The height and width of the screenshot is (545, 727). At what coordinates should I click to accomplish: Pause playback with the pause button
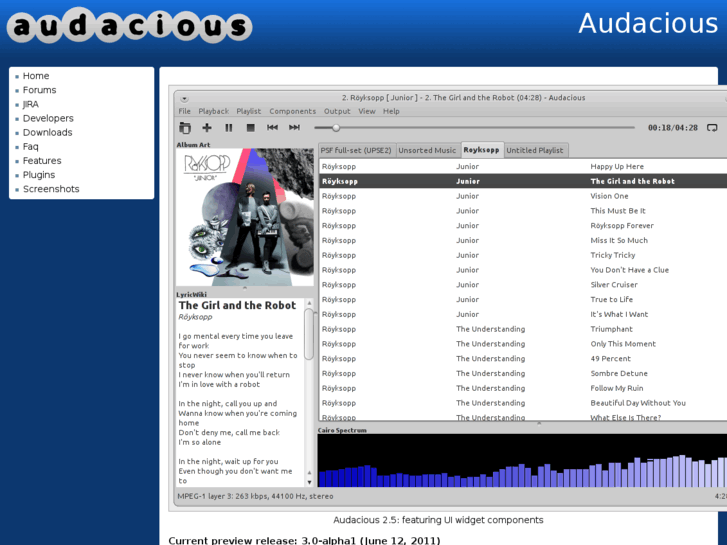229,128
